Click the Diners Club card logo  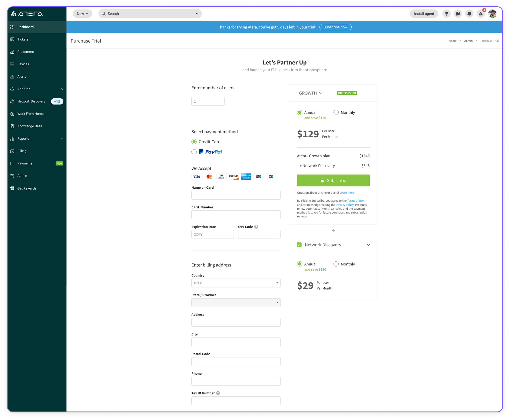pyautogui.click(x=221, y=176)
